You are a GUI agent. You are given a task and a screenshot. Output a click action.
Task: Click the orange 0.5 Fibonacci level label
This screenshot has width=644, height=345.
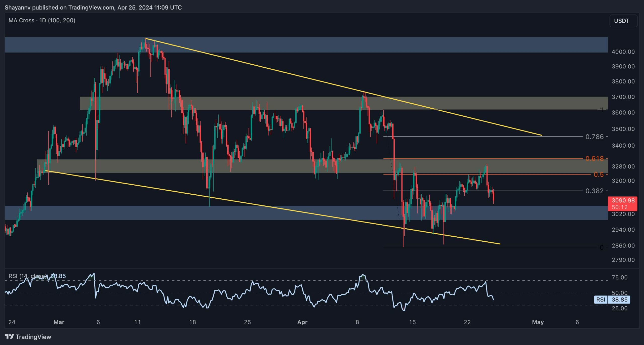click(598, 175)
